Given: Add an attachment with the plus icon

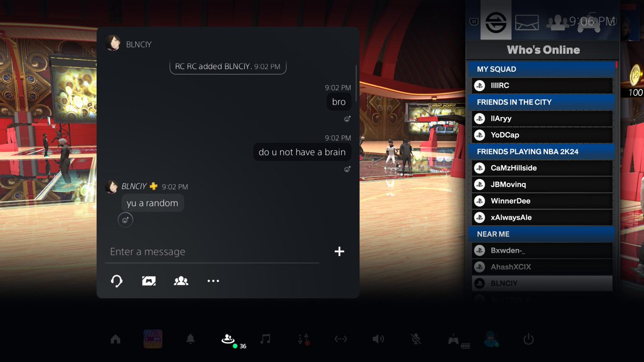Looking at the screenshot, I should coord(339,251).
